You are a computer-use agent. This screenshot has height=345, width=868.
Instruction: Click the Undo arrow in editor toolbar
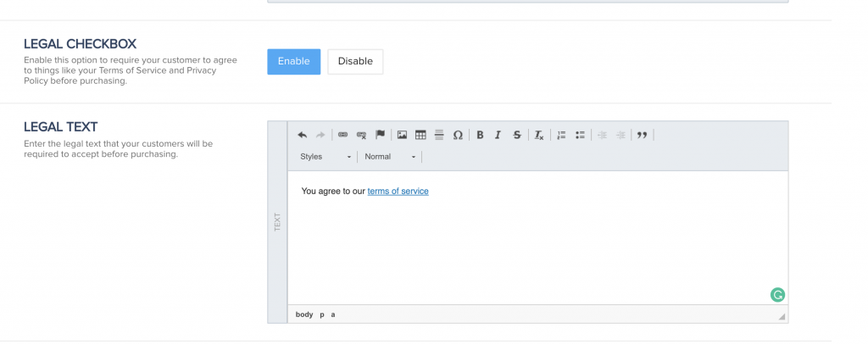(303, 135)
